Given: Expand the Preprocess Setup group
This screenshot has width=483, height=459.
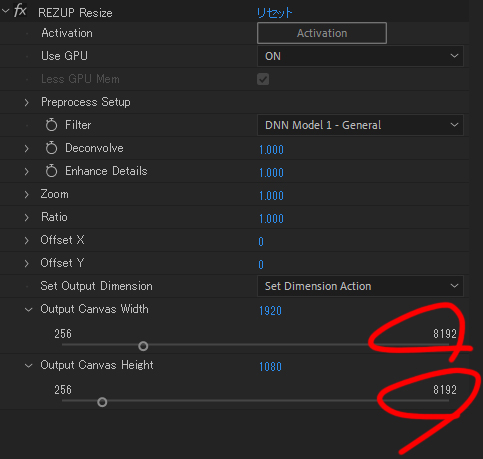Looking at the screenshot, I should (27, 102).
